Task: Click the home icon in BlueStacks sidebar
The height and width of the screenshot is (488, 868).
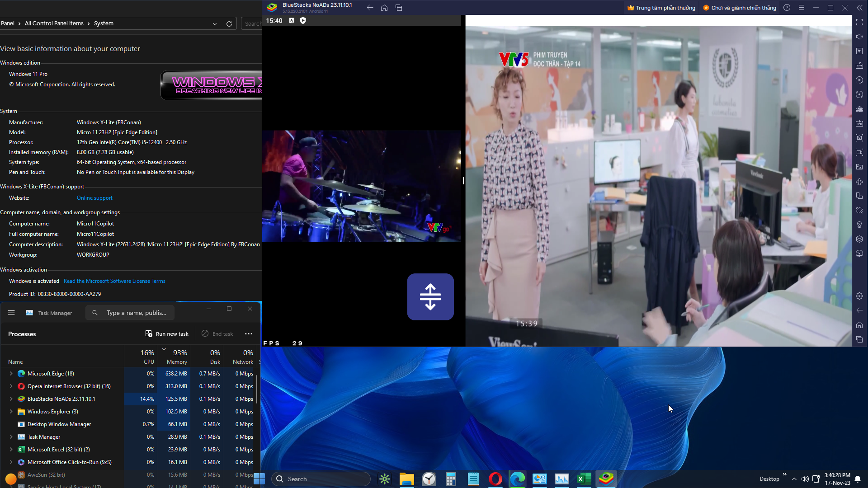Action: click(859, 325)
